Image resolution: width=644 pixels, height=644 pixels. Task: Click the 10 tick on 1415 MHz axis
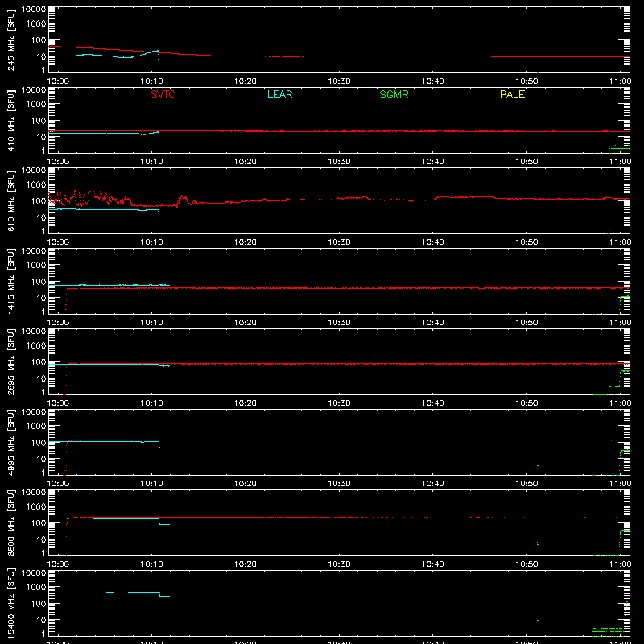pos(41,298)
